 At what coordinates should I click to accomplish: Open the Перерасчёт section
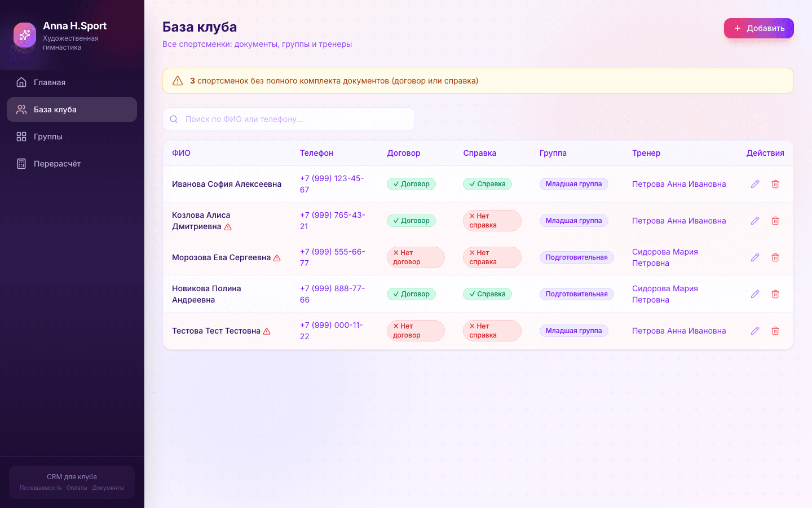72,164
